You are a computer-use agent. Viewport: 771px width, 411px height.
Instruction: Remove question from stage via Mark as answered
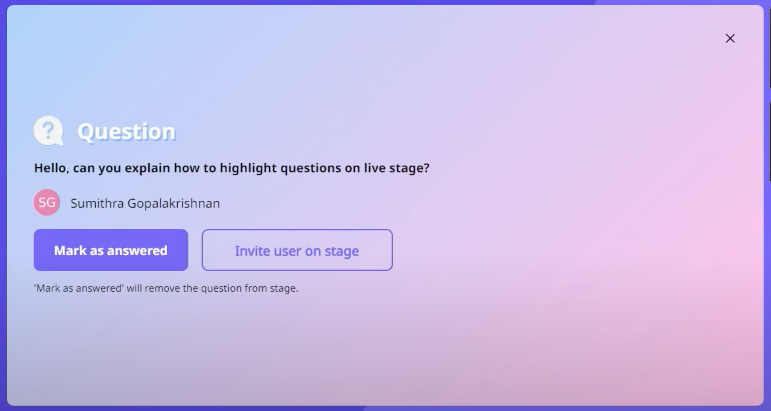[111, 250]
